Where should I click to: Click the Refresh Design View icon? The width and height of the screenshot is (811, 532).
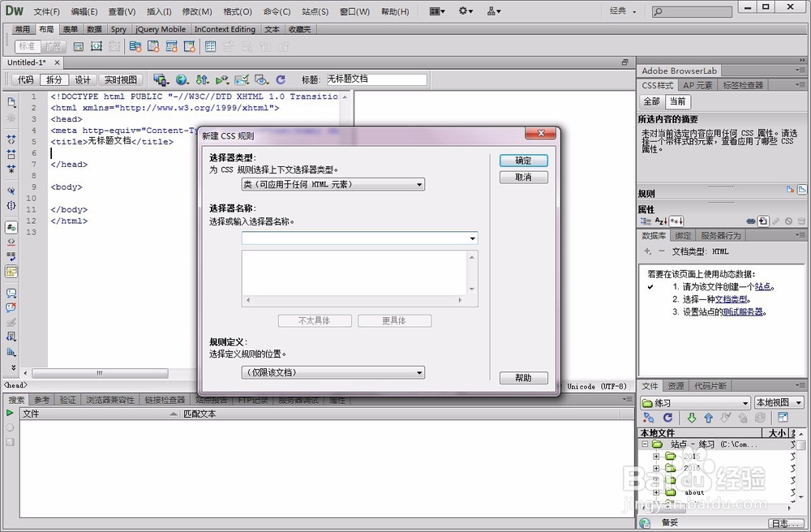[x=279, y=79]
